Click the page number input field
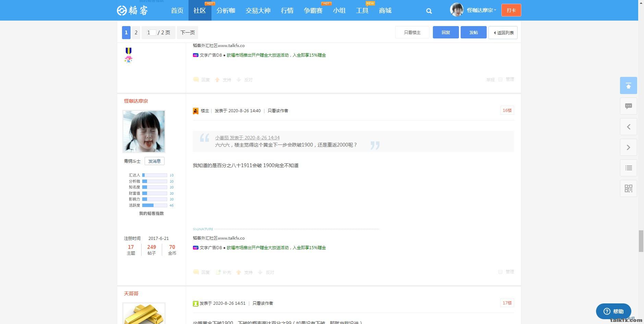 click(151, 33)
